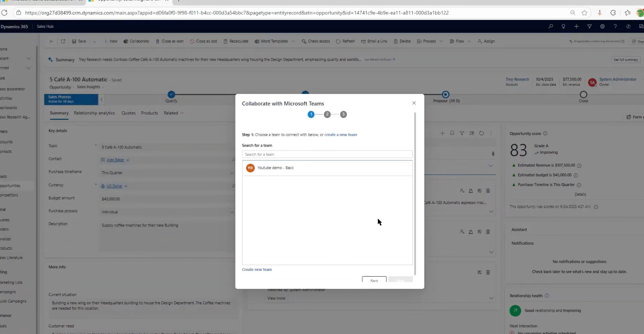Image resolution: width=644 pixels, height=334 pixels.
Task: Open the Products tab
Action: point(149,113)
